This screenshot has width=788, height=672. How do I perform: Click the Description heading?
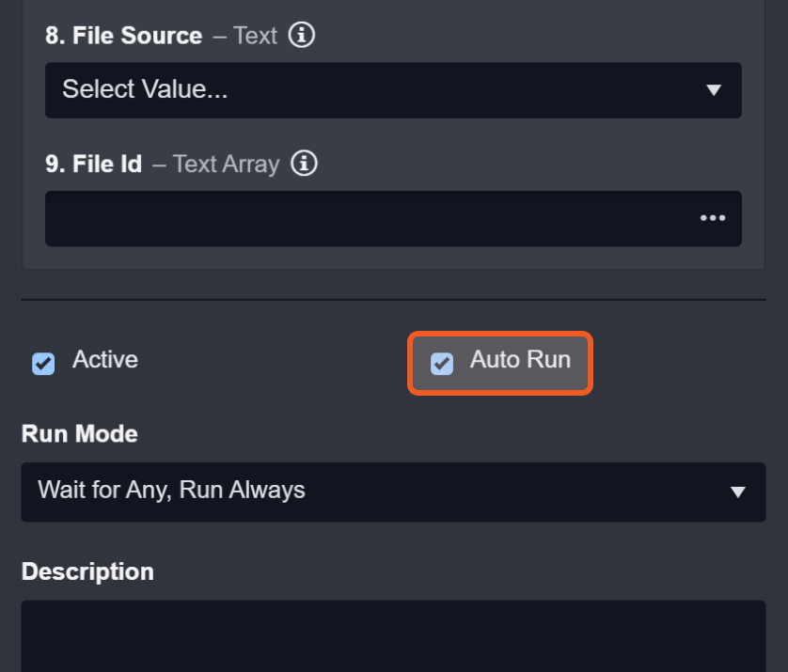87,571
